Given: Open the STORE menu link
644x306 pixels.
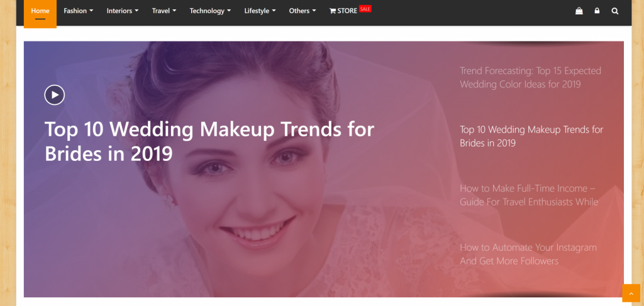Looking at the screenshot, I should [343, 11].
